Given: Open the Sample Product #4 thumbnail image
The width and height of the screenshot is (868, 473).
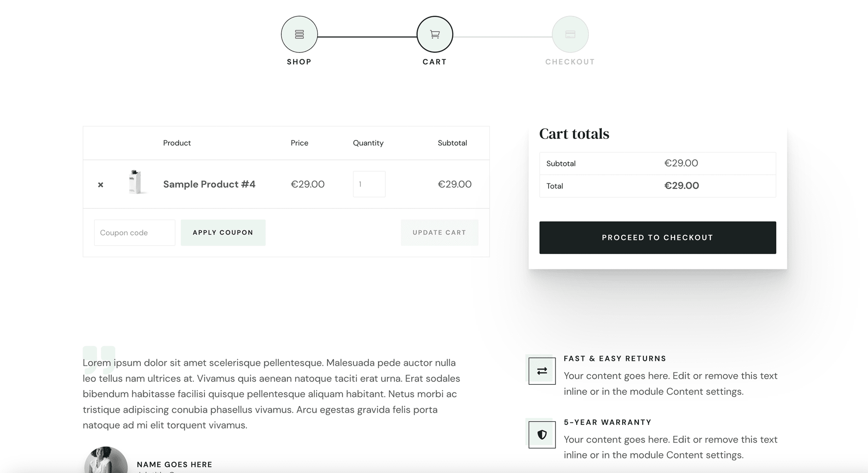Looking at the screenshot, I should click(x=136, y=182).
